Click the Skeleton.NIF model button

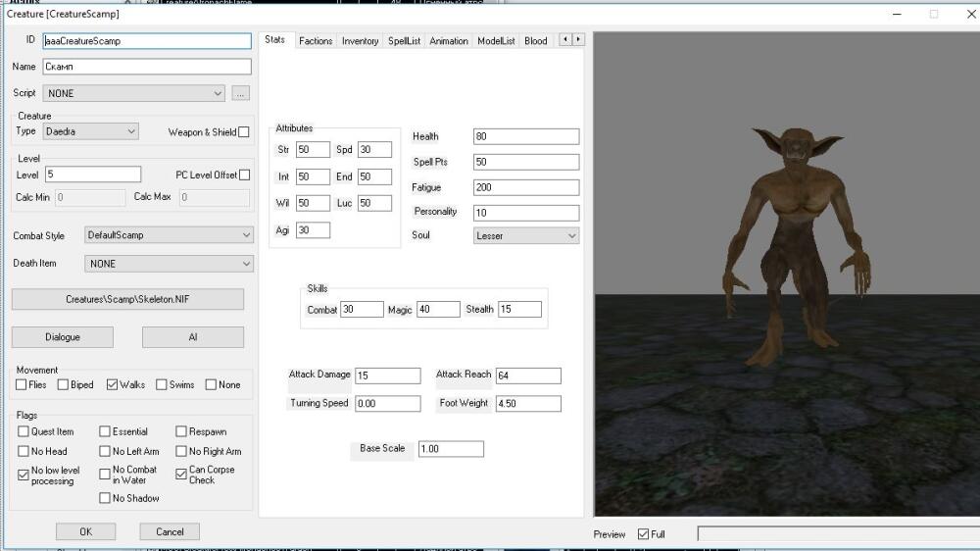tap(127, 299)
